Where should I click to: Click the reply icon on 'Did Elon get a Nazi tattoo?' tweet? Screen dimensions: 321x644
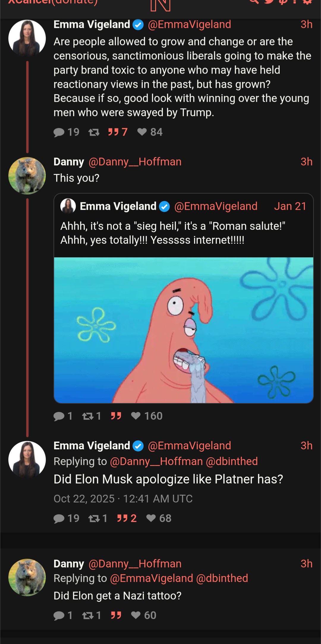59,616
